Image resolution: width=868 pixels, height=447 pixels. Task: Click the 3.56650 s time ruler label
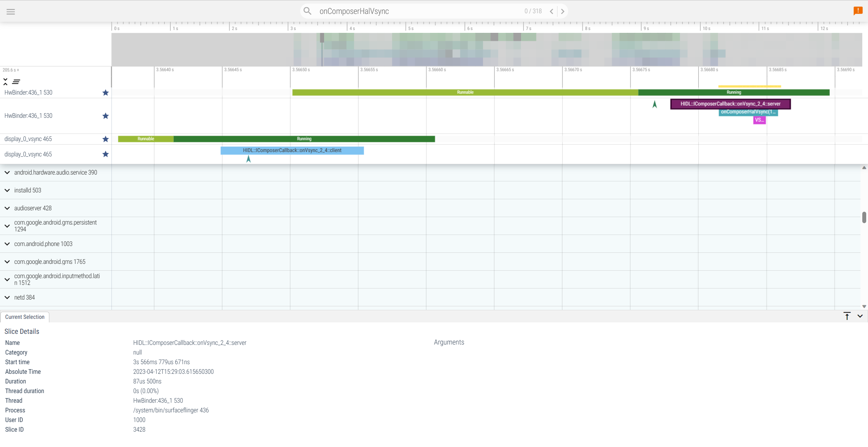click(x=301, y=70)
